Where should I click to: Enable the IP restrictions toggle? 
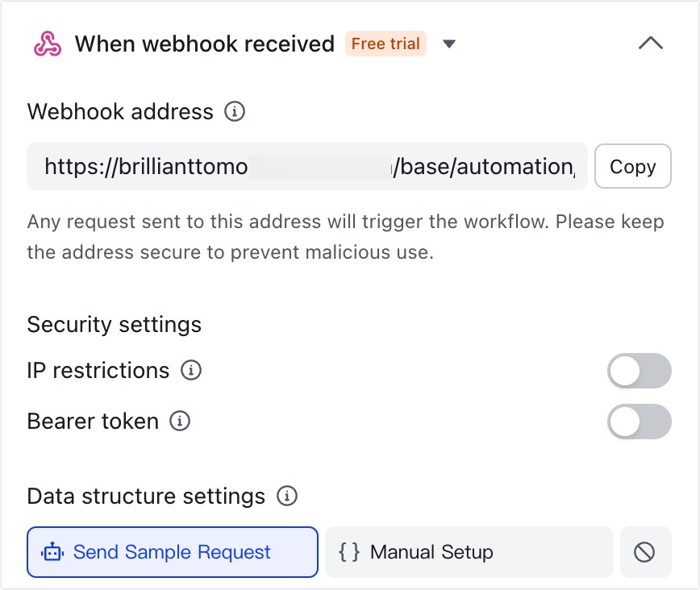click(640, 371)
